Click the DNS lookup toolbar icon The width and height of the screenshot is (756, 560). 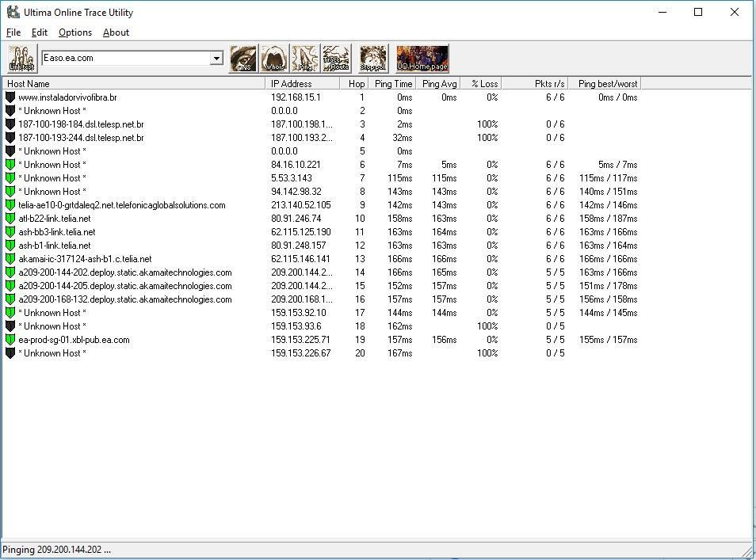243,59
